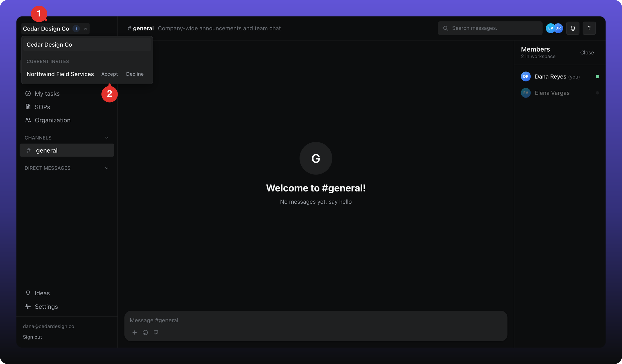
Task: Open the emoji picker in composer
Action: coord(145,333)
